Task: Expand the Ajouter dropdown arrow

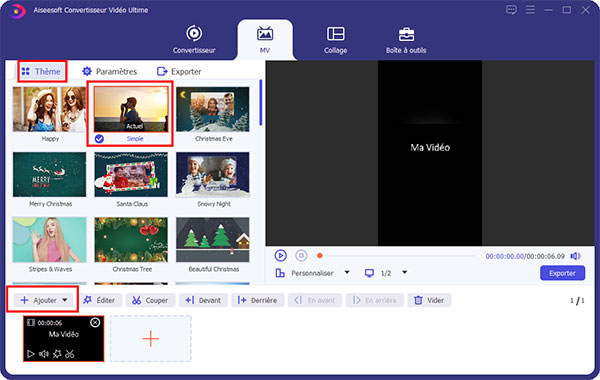Action: (x=65, y=300)
